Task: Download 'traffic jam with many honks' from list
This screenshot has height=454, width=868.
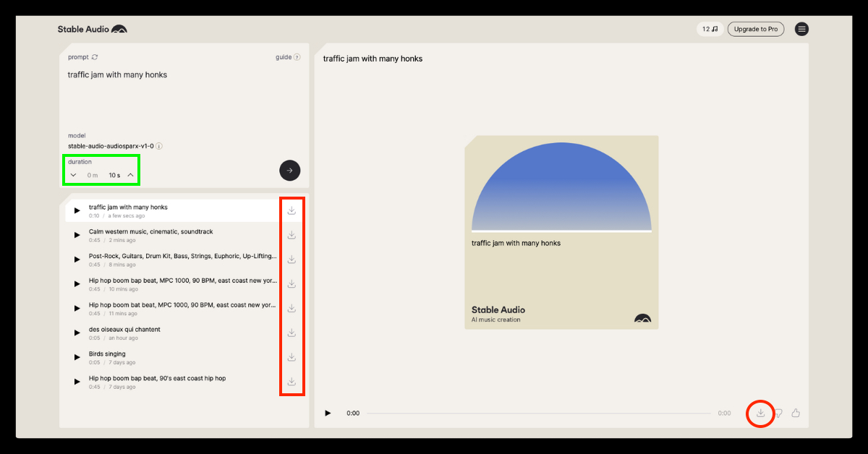Action: [292, 210]
